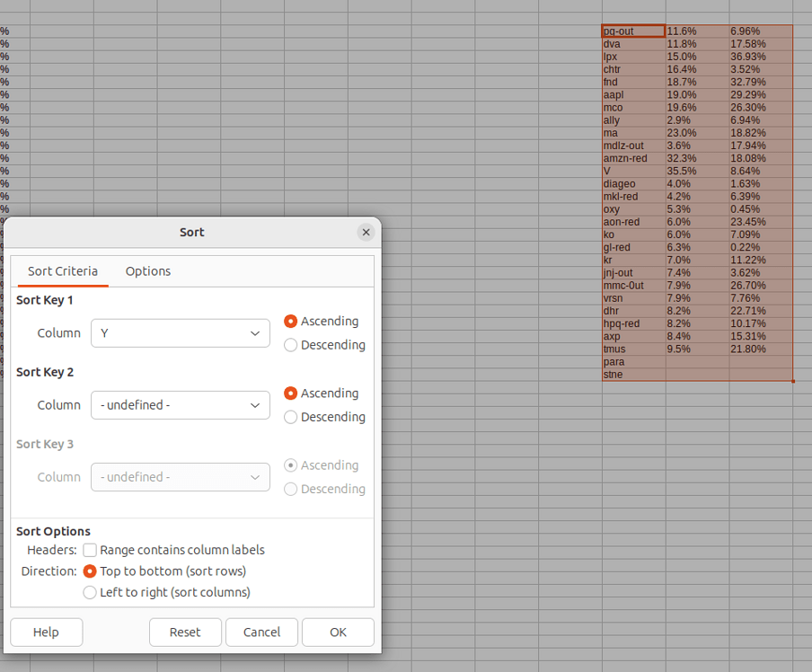This screenshot has width=812, height=672.
Task: Confirm sorting with the OK button
Action: (338, 632)
